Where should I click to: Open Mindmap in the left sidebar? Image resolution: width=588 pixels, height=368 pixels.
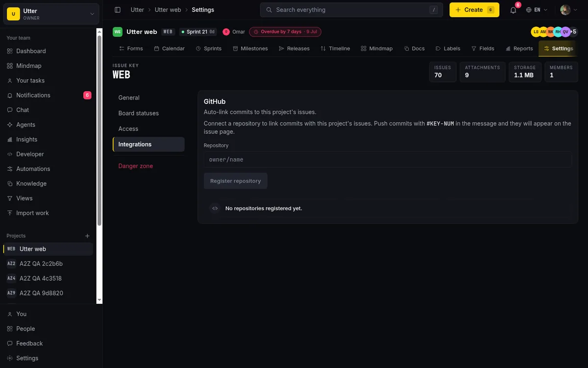tap(49, 66)
